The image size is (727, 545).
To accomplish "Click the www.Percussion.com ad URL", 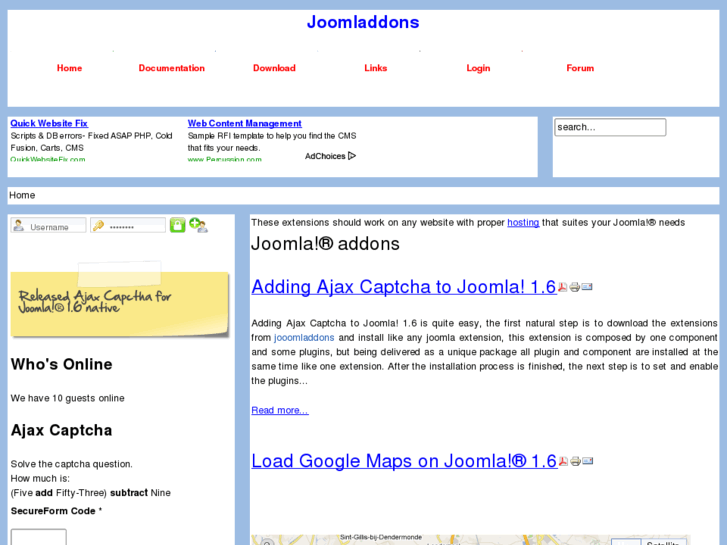I will coord(224,159).
